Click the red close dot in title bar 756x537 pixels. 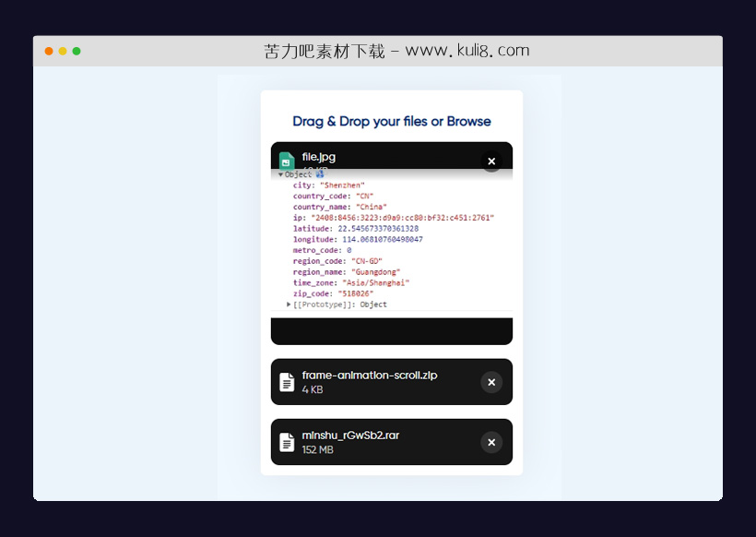click(x=49, y=52)
